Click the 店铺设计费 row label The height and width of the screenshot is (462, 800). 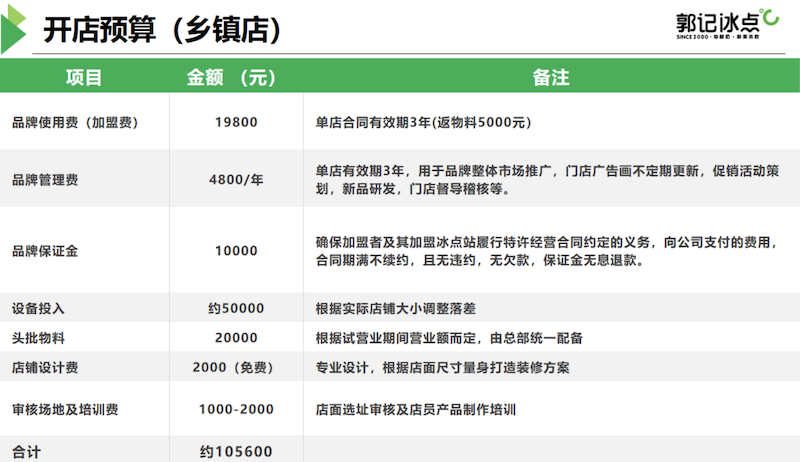click(x=45, y=368)
